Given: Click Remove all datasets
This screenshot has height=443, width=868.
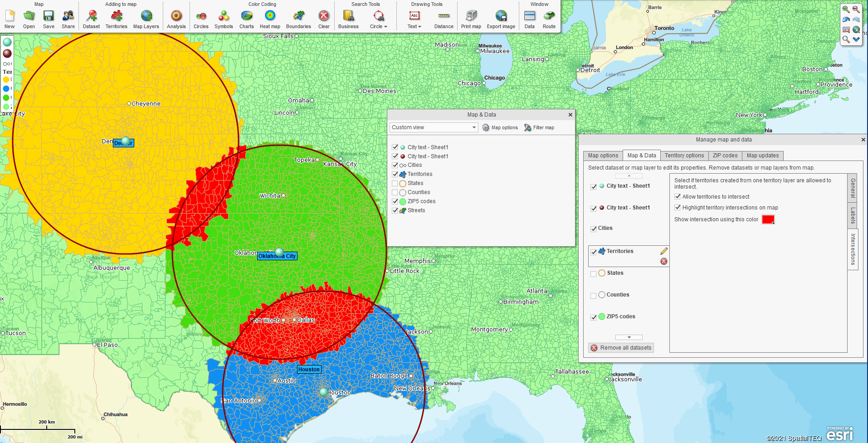Looking at the screenshot, I should click(621, 348).
